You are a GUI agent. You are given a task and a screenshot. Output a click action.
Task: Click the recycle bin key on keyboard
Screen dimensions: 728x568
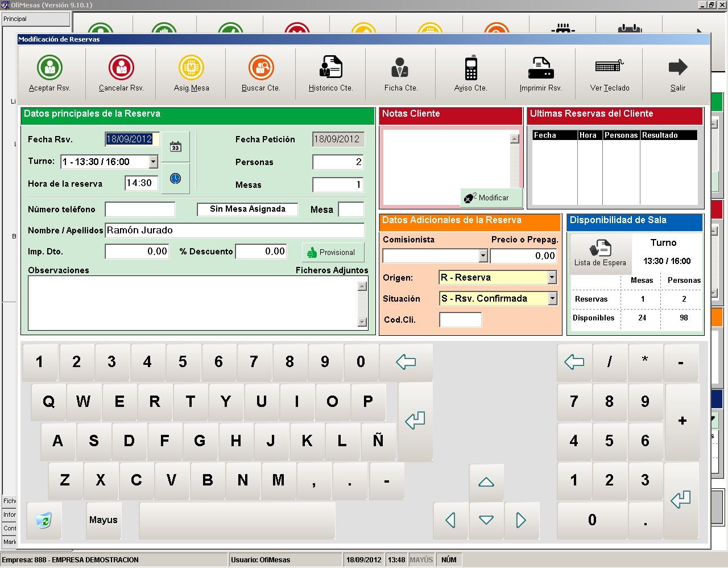tap(44, 520)
